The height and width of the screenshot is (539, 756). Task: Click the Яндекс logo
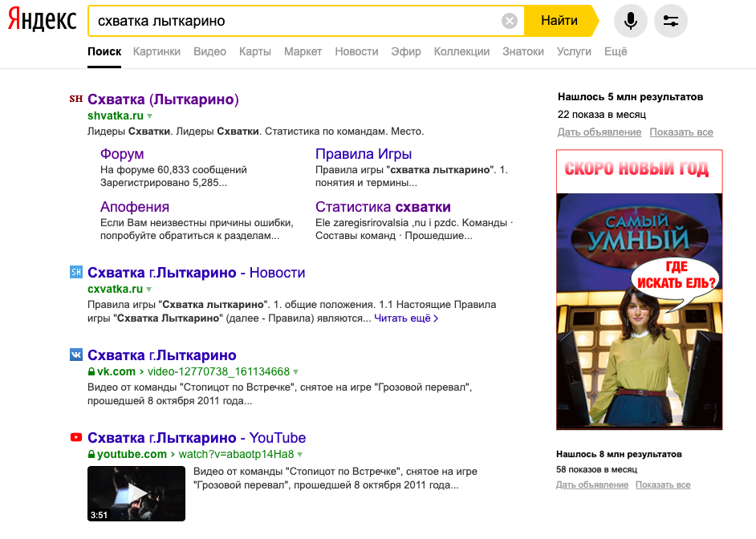click(43, 20)
